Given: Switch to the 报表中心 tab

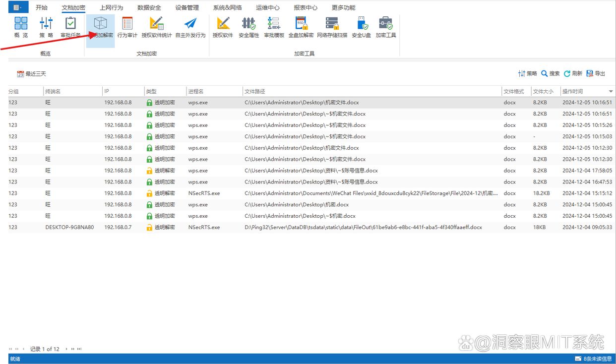Looking at the screenshot, I should click(306, 7).
